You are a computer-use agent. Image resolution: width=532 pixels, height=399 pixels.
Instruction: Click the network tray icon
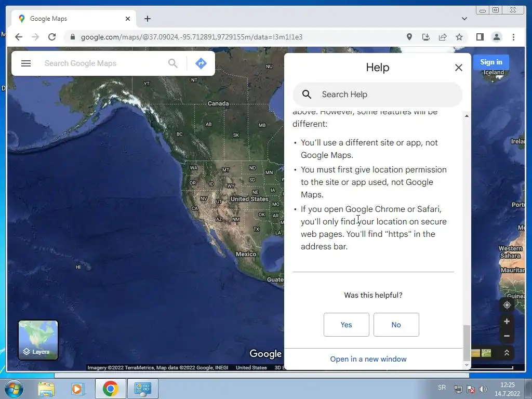coord(458,389)
